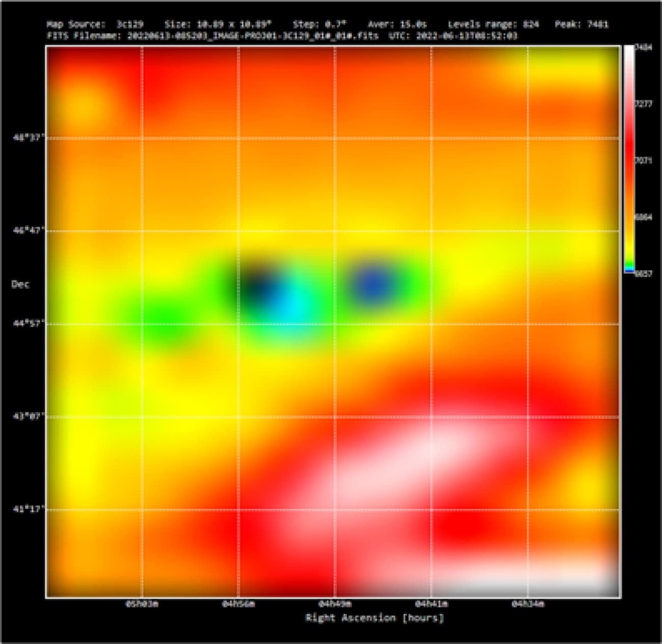The image size is (662, 644).
Task: Click the 04h41m right ascension tick label
Action: point(431,604)
